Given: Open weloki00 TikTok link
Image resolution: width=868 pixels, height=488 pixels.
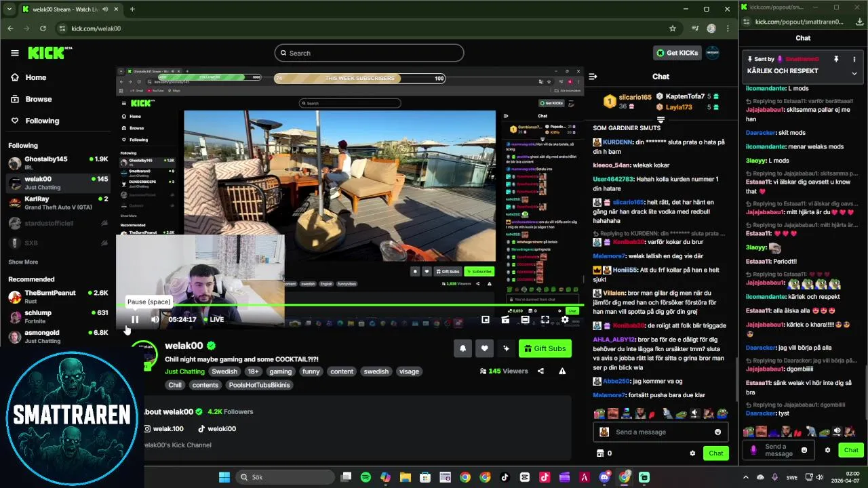Looking at the screenshot, I should [x=217, y=428].
